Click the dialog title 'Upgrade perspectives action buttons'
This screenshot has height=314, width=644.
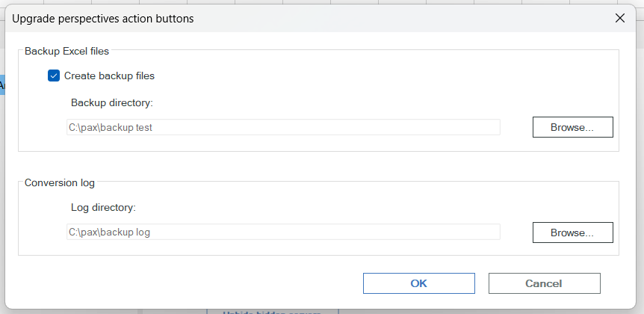(103, 19)
